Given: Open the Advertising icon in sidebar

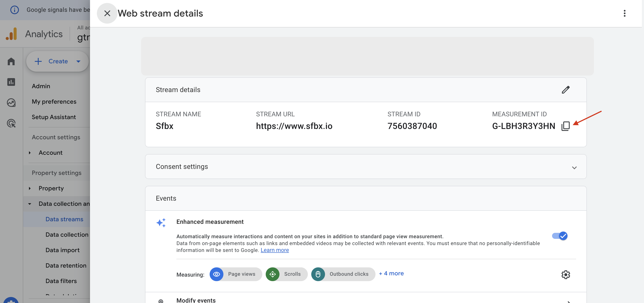Looking at the screenshot, I should pyautogui.click(x=11, y=123).
